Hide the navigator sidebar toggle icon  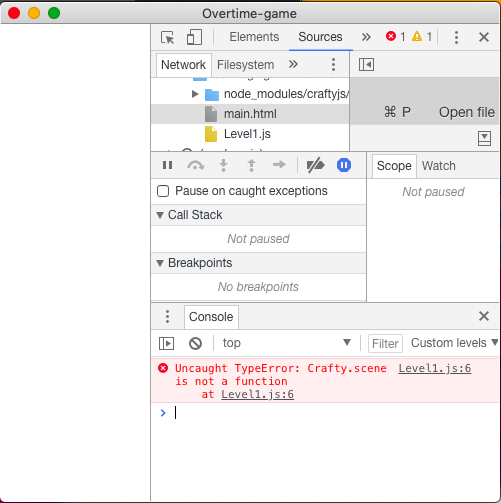pyautogui.click(x=366, y=64)
